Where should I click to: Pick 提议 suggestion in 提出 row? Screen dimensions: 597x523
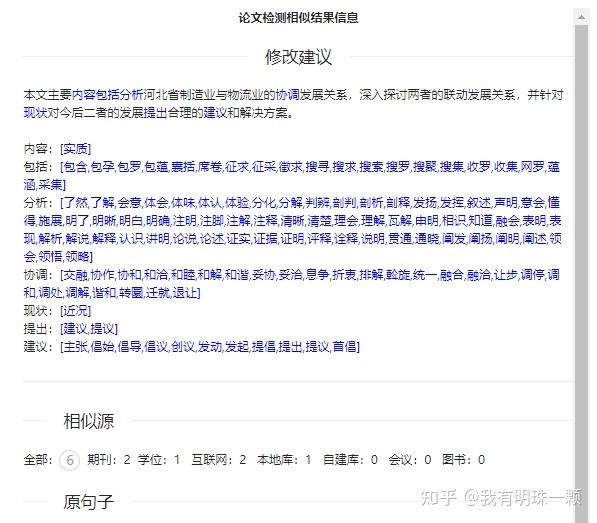[102, 329]
